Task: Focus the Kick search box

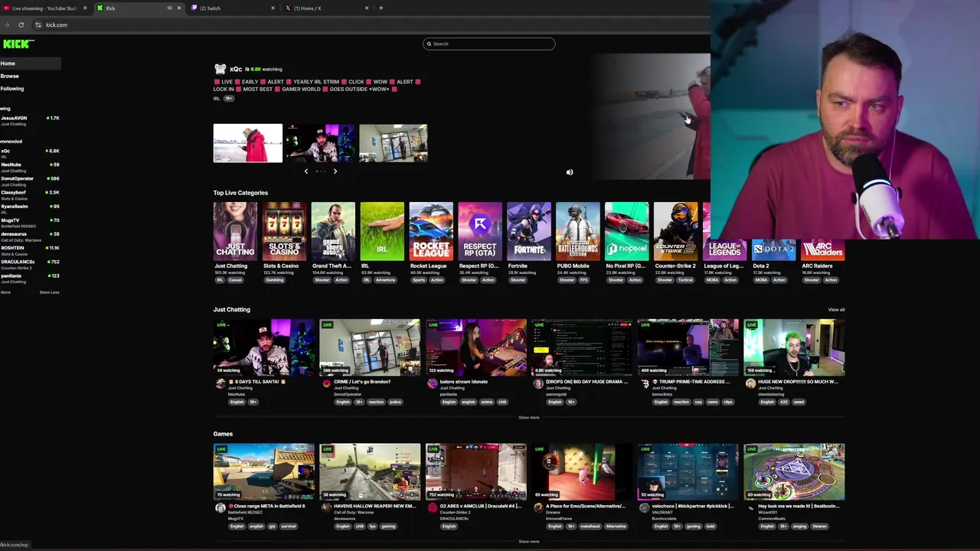Action: (x=489, y=44)
